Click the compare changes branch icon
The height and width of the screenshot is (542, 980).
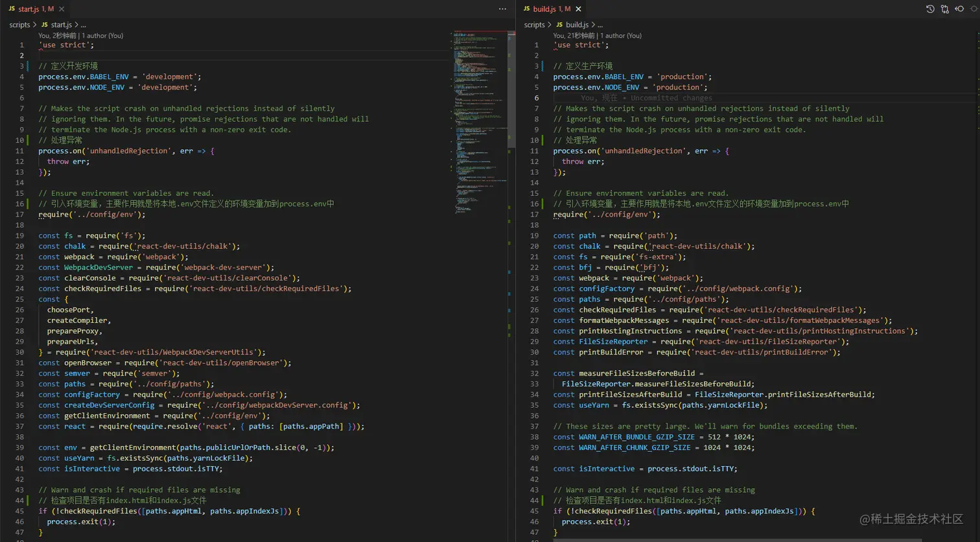[944, 9]
